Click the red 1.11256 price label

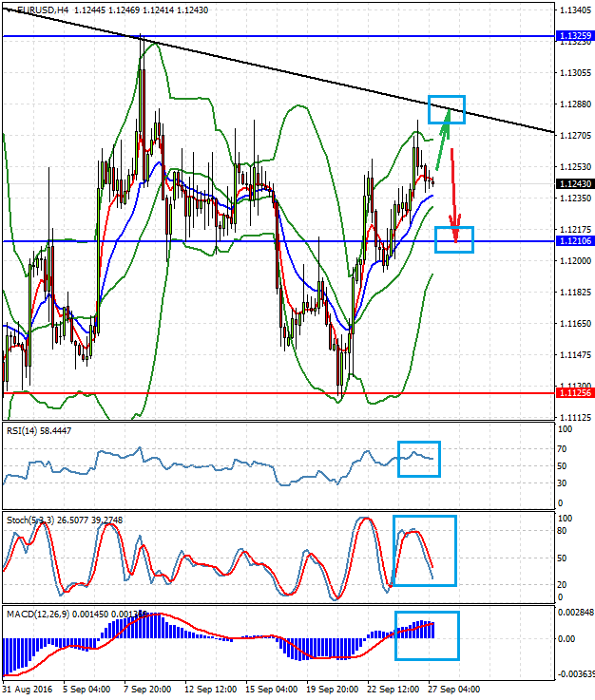coord(574,392)
